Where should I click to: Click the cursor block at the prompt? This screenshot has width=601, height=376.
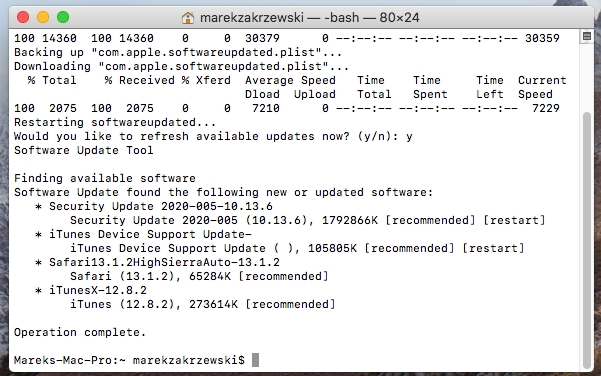tap(255, 360)
